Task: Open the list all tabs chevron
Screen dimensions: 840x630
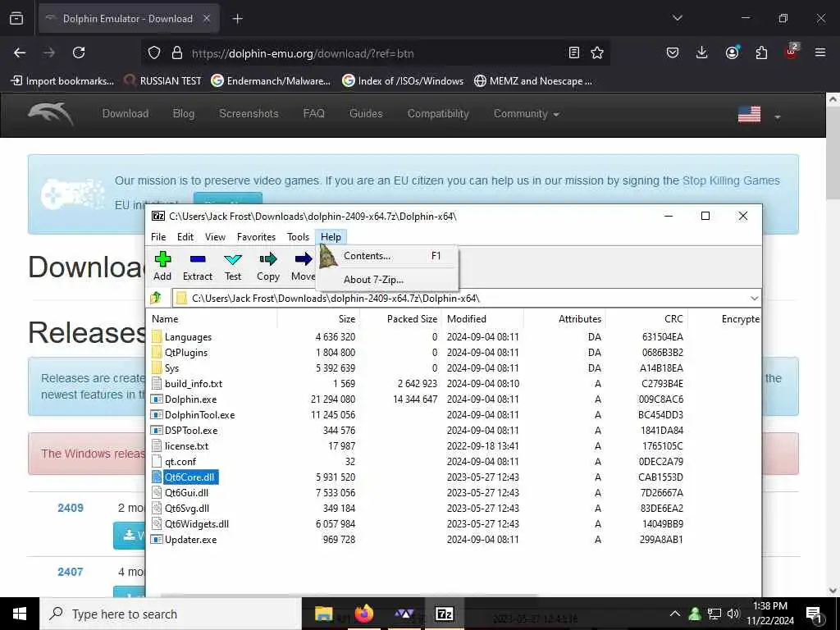Action: (677, 18)
